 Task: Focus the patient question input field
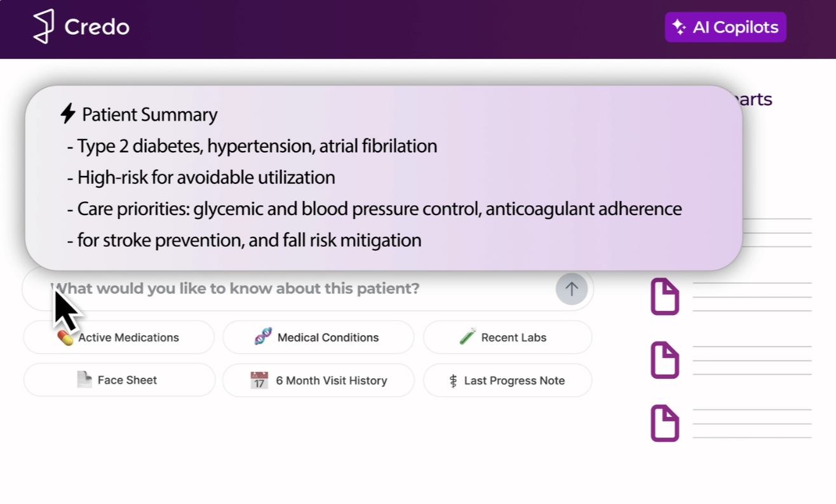tap(299, 289)
